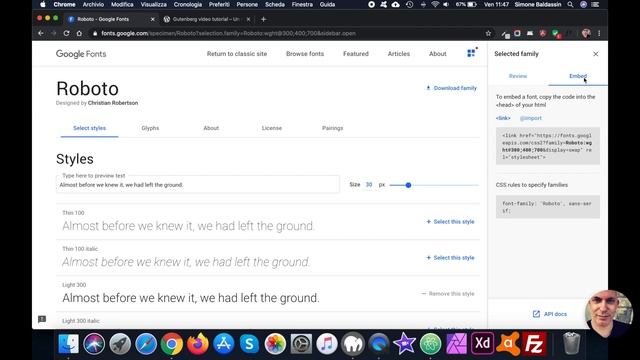Open Photos from the dock
Screen dimensions: 640x360
point(275,344)
